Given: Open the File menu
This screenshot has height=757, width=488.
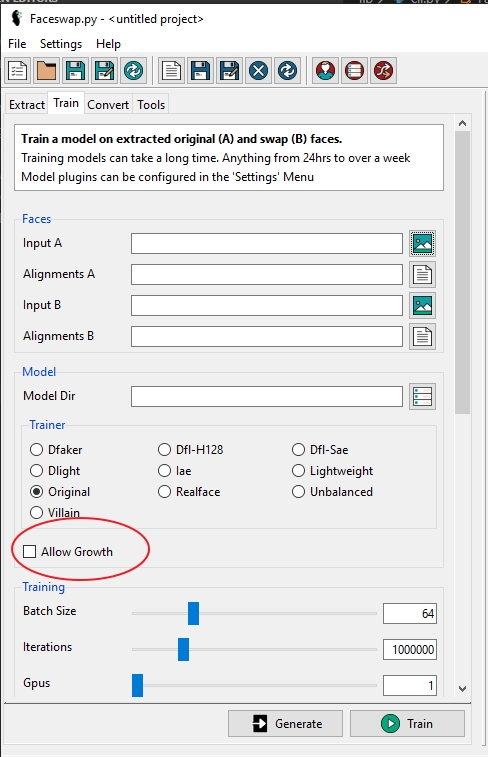Looking at the screenshot, I should tap(17, 44).
